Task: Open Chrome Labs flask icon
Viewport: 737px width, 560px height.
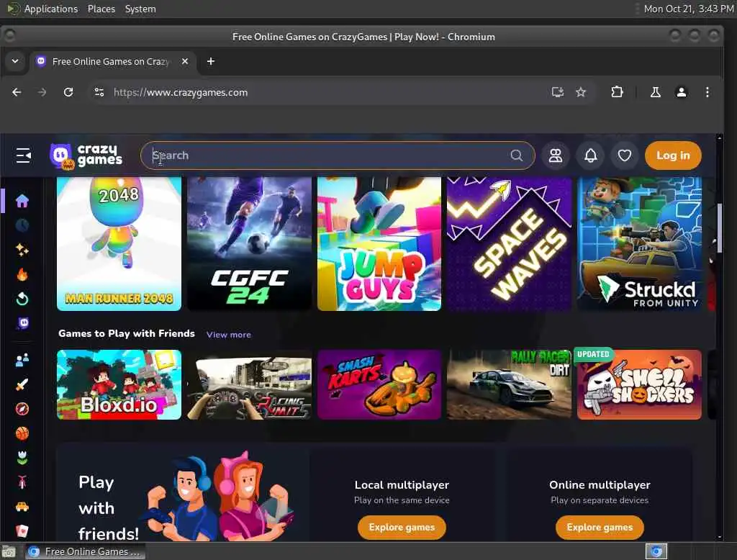Action: [x=655, y=92]
